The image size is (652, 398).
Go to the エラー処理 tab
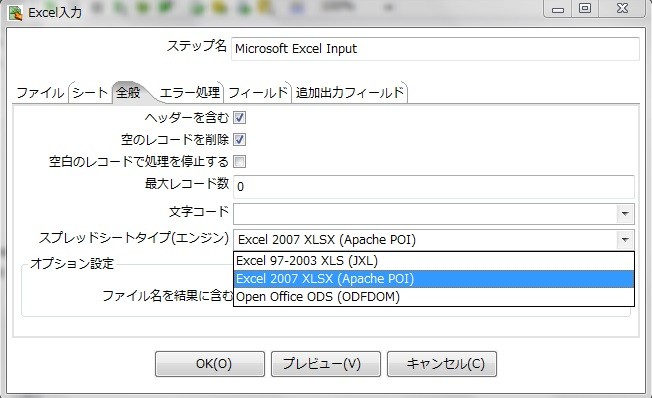pyautogui.click(x=190, y=92)
